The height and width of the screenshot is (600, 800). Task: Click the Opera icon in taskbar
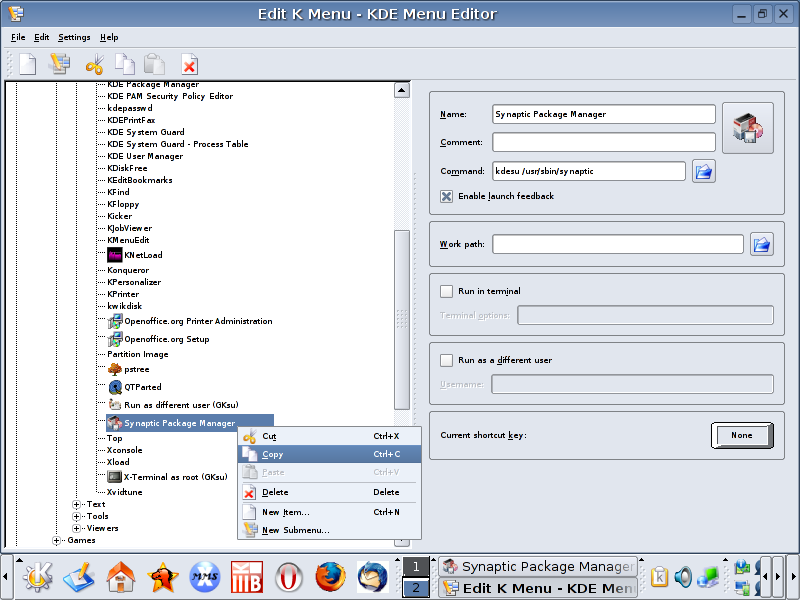click(288, 577)
